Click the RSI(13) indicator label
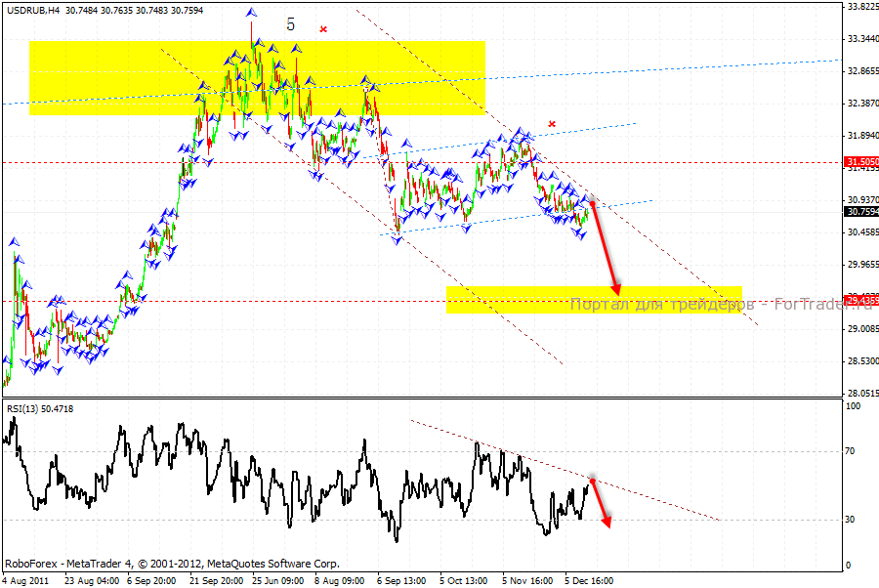This screenshot has width=879, height=588. 26,407
